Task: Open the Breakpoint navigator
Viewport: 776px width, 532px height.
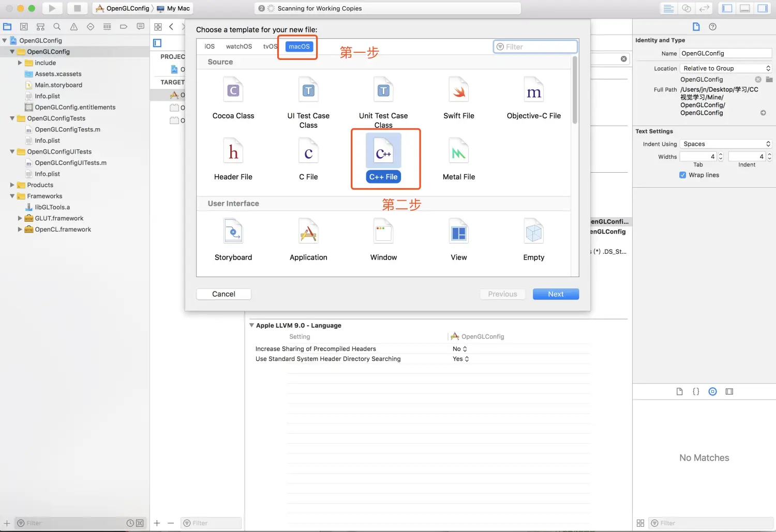Action: point(124,27)
